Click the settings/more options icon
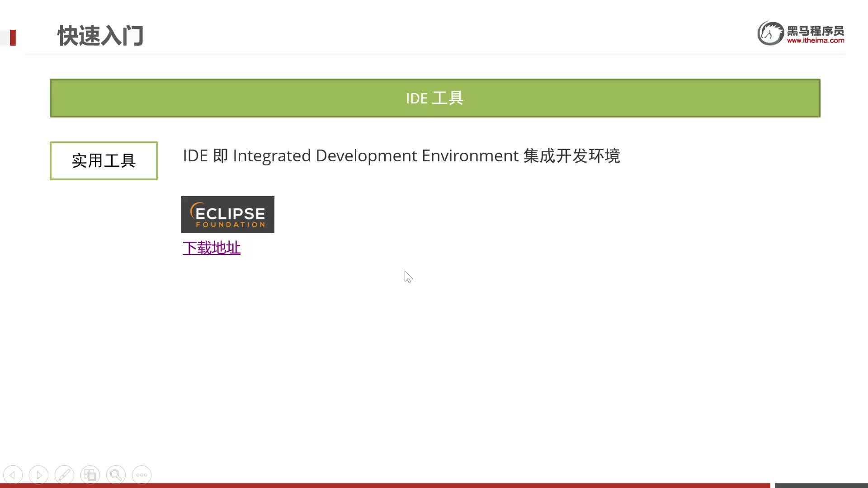 [x=142, y=475]
